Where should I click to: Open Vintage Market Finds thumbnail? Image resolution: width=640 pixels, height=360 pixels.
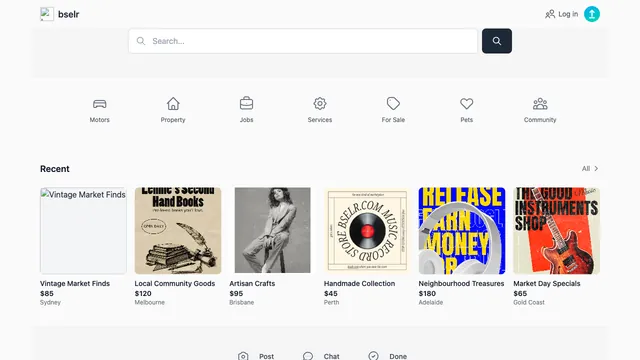coord(83,231)
